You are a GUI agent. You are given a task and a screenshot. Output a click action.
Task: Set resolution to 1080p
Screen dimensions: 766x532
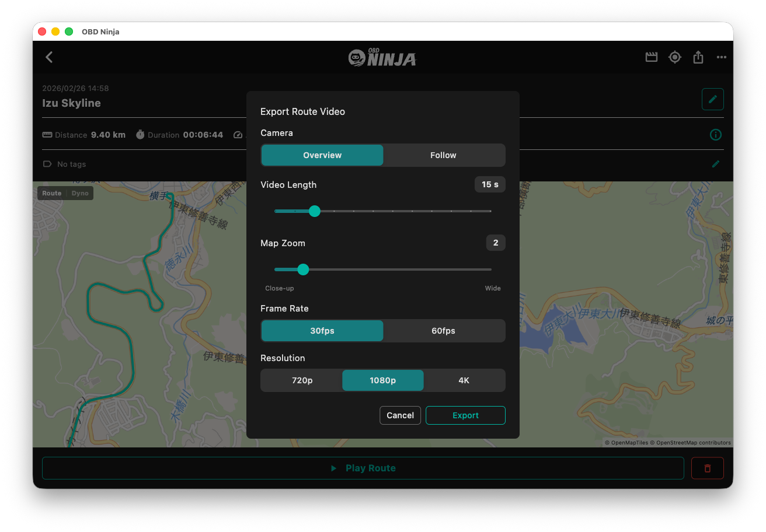[383, 380]
